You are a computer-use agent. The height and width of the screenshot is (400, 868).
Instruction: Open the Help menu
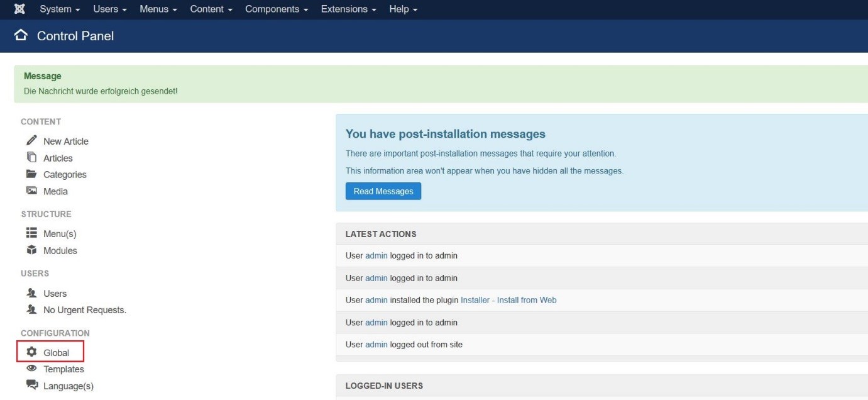pyautogui.click(x=403, y=9)
